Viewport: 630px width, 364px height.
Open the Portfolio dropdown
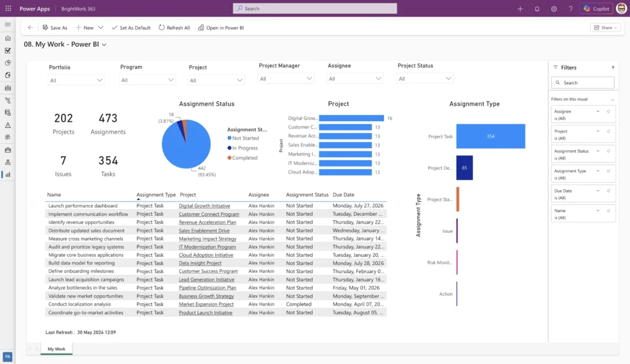(76, 81)
